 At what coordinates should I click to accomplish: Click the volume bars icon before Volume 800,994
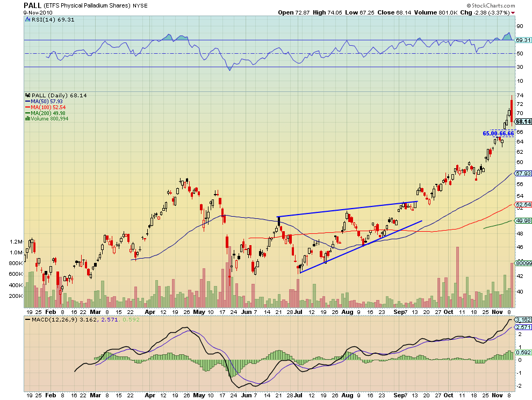tap(27, 118)
